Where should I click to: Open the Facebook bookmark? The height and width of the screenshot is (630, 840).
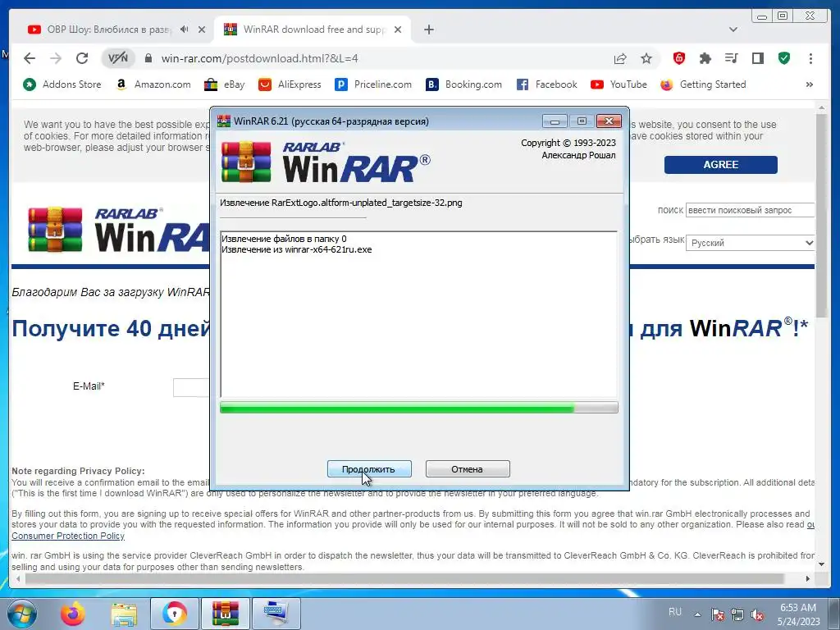pyautogui.click(x=547, y=84)
